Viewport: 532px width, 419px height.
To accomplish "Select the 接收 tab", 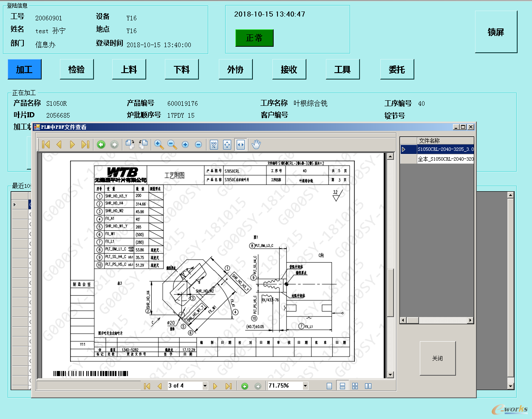I will coord(289,69).
